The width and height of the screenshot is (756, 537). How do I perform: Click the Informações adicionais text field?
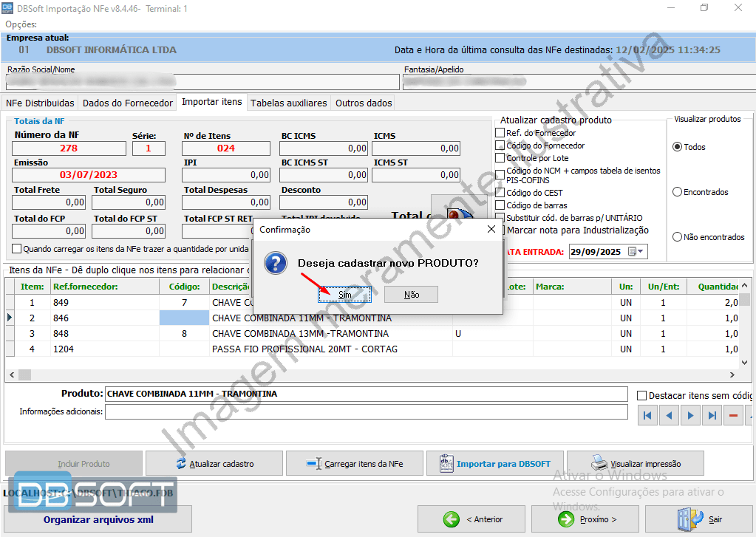[x=366, y=412]
